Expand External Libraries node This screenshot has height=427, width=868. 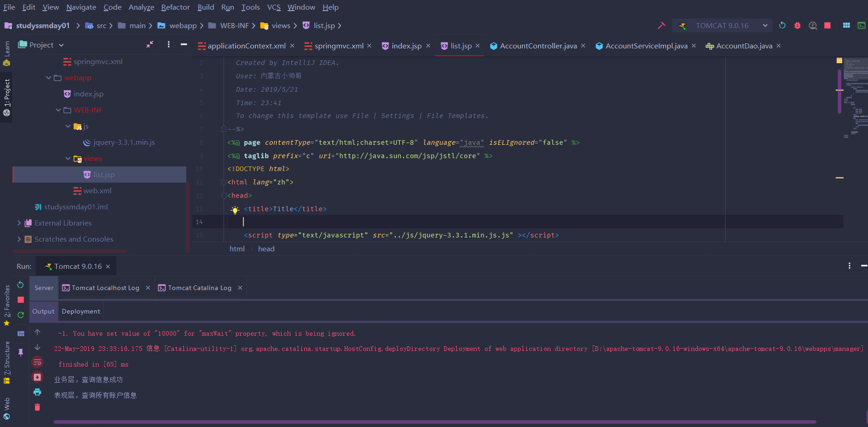point(19,223)
